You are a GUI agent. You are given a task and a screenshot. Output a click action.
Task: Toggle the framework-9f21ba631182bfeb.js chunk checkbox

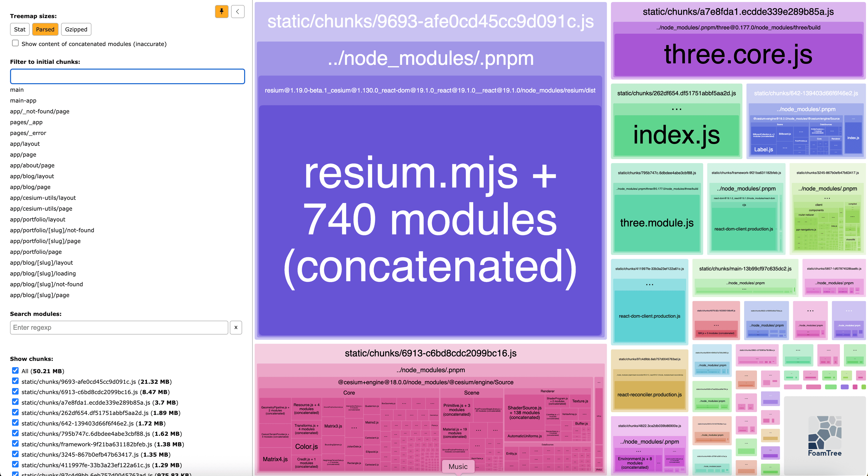(x=15, y=444)
